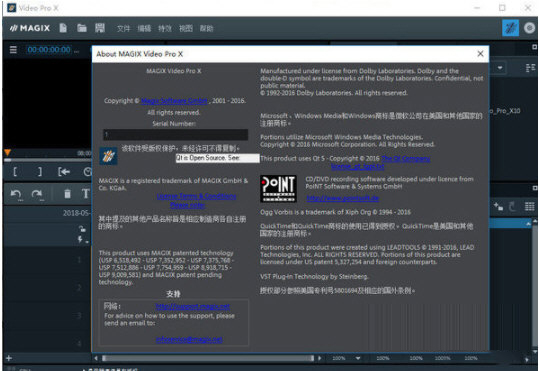539x371 pixels.
Task: Set range in-point with left bracket button
Action: [15, 171]
